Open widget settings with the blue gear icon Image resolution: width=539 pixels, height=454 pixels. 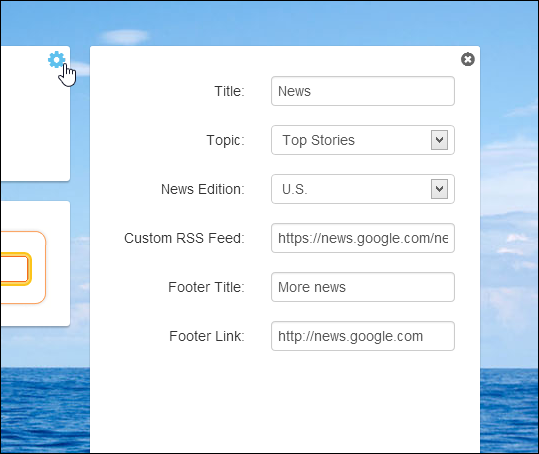(56, 60)
